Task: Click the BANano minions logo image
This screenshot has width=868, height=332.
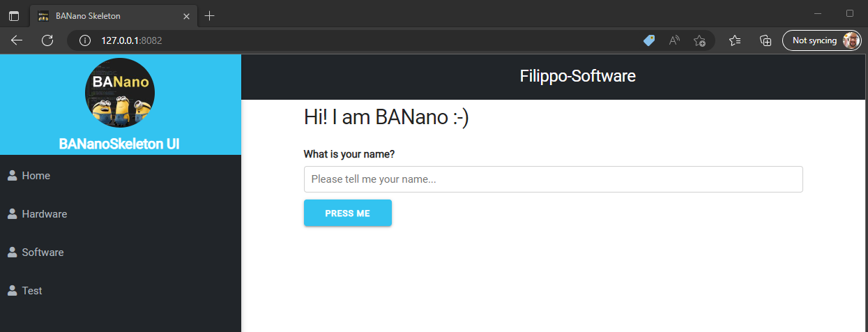Action: pyautogui.click(x=120, y=93)
